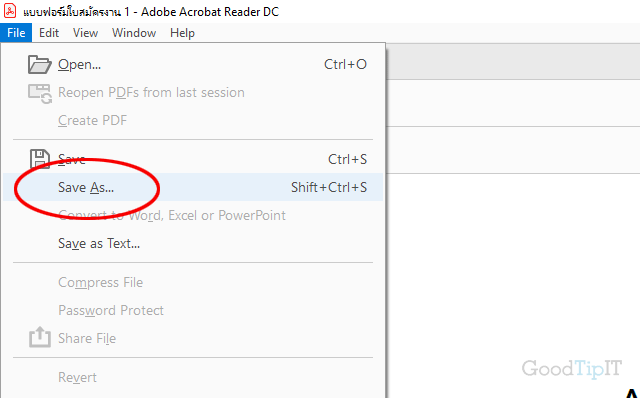Select Password Protect option
The height and width of the screenshot is (398, 640).
(x=193, y=310)
